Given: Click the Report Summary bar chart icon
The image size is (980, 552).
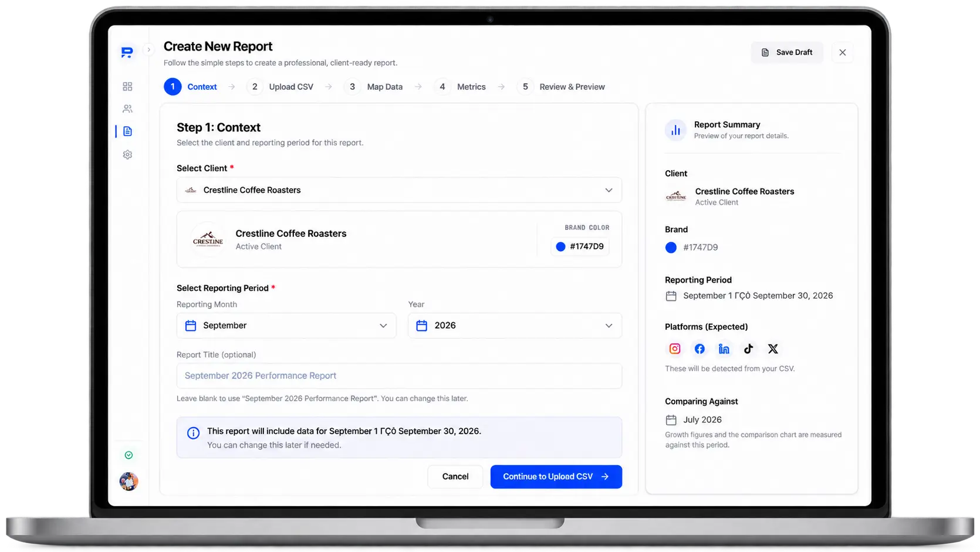Looking at the screenshot, I should pyautogui.click(x=675, y=130).
